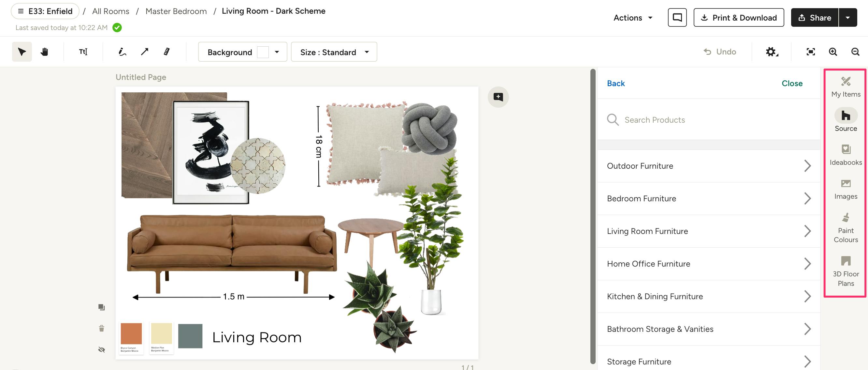The height and width of the screenshot is (370, 868).
Task: Open the Background colour dropdown
Action: [x=243, y=52]
